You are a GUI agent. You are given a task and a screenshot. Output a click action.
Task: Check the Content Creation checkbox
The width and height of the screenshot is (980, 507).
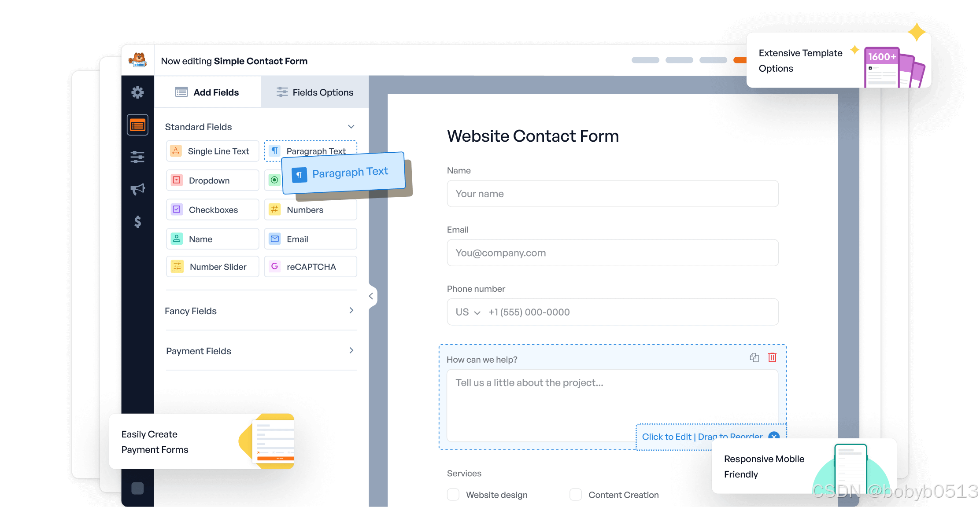575,495
